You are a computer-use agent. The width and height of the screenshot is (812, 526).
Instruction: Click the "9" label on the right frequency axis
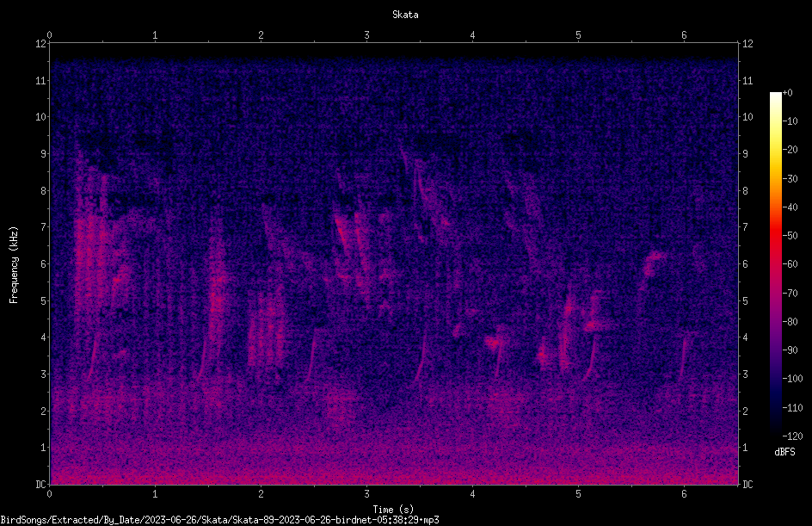745,154
